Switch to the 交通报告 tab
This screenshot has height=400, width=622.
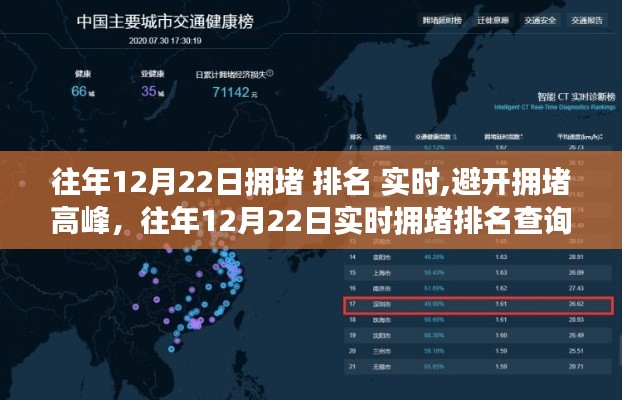click(x=590, y=19)
